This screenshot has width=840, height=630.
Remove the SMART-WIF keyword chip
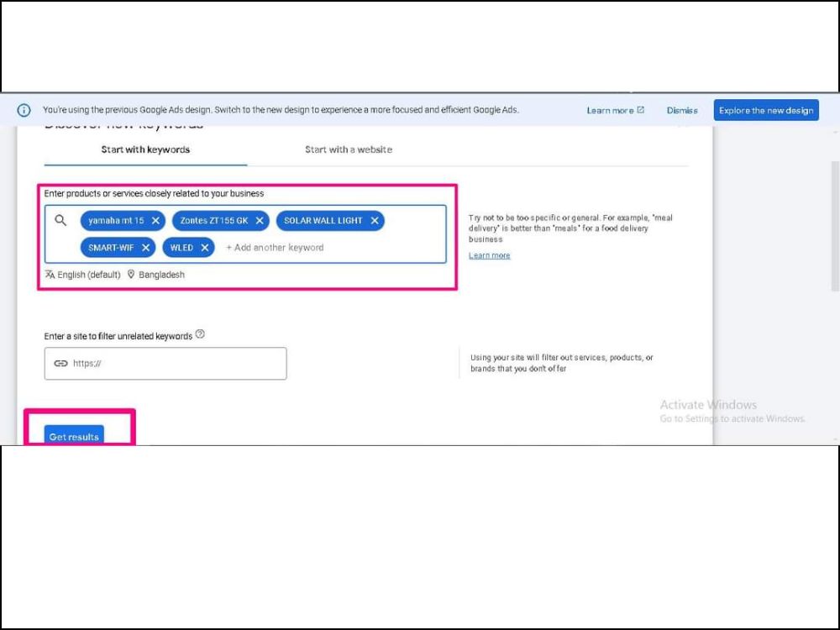145,248
